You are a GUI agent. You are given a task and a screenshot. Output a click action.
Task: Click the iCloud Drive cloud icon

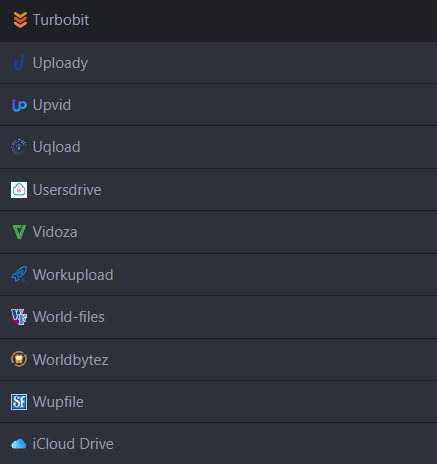(19, 444)
